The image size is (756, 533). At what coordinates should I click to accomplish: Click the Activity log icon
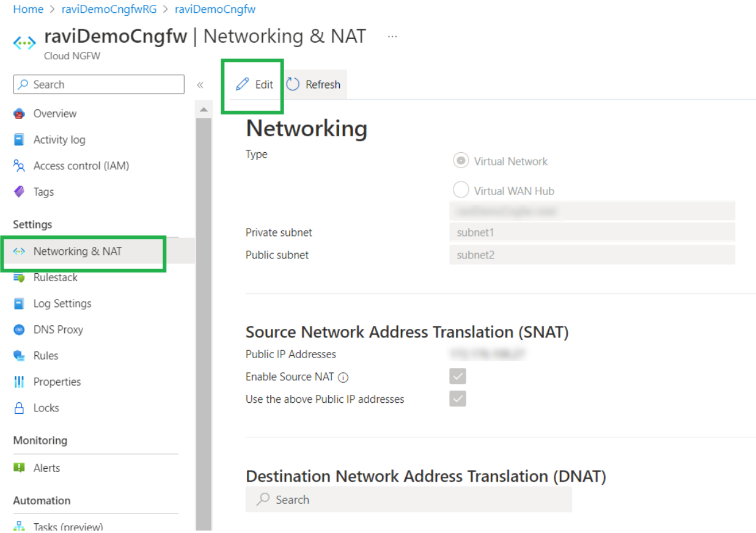(20, 140)
